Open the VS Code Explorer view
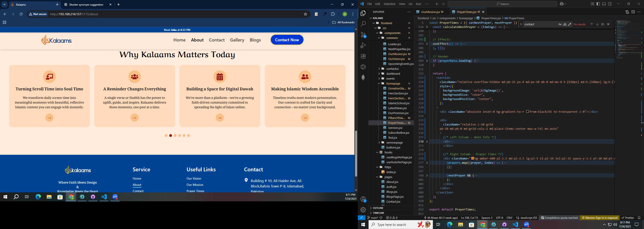644x229 pixels. [x=363, y=13]
